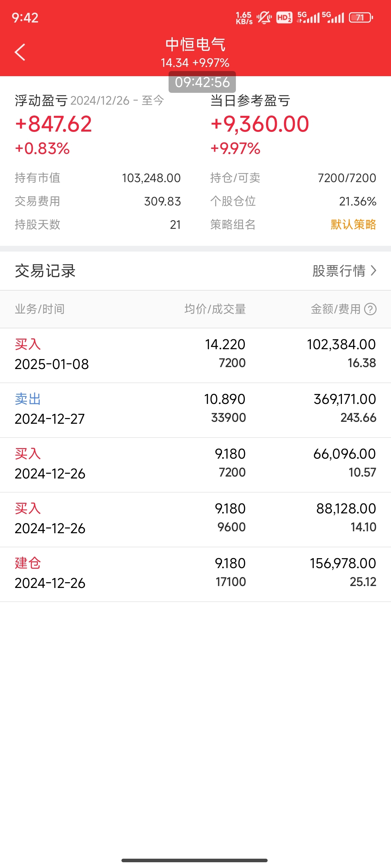The height and width of the screenshot is (868, 391).
Task: Tap the bottom home gesture bar
Action: [x=195, y=860]
